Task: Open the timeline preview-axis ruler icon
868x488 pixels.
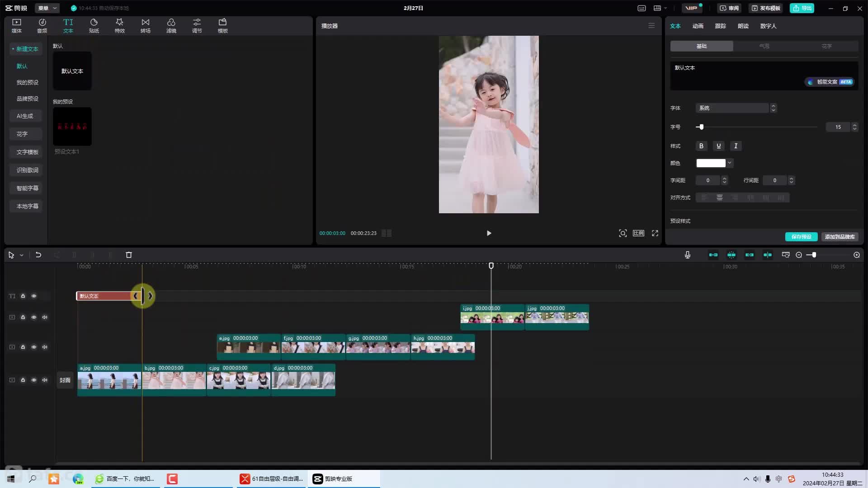Action: pyautogui.click(x=786, y=255)
